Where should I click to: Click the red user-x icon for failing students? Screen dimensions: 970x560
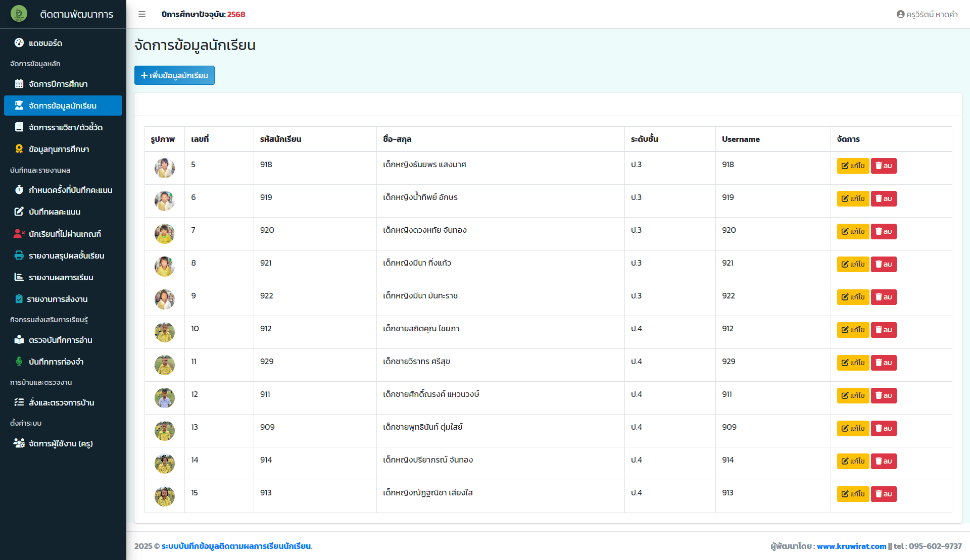click(x=19, y=233)
